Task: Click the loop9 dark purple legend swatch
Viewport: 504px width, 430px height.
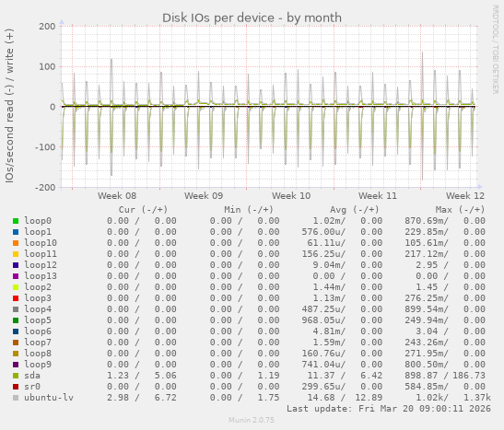Action: [16, 365]
